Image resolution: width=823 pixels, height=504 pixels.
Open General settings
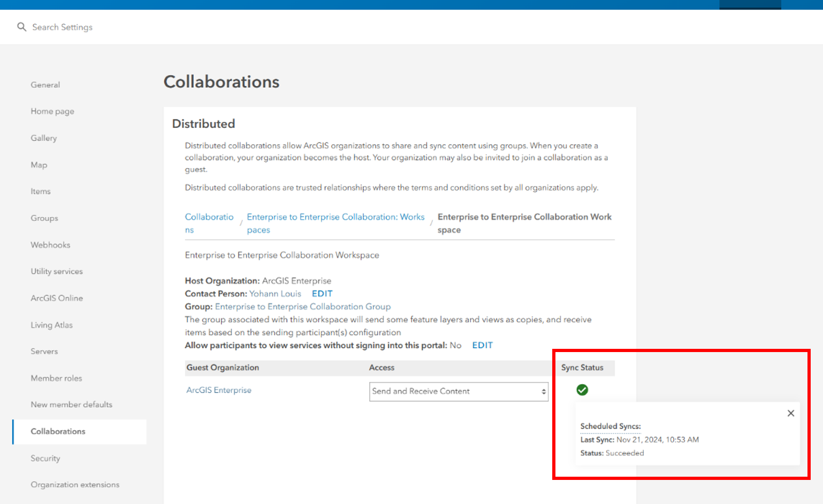(x=45, y=85)
